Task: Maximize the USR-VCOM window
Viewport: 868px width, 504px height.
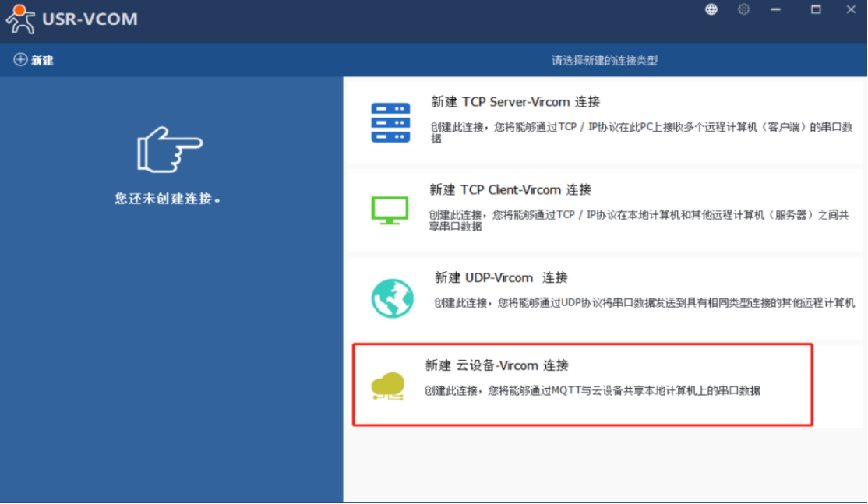Action: pyautogui.click(x=816, y=9)
